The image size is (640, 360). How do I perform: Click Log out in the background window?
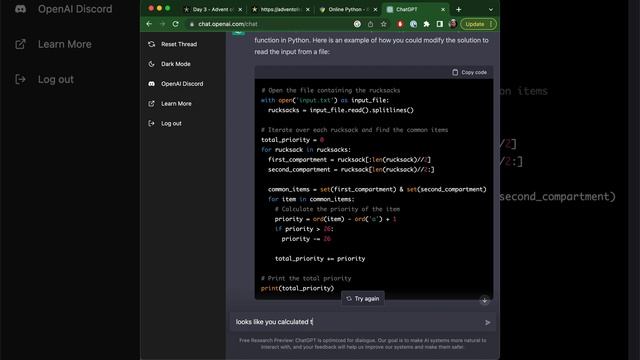click(56, 79)
